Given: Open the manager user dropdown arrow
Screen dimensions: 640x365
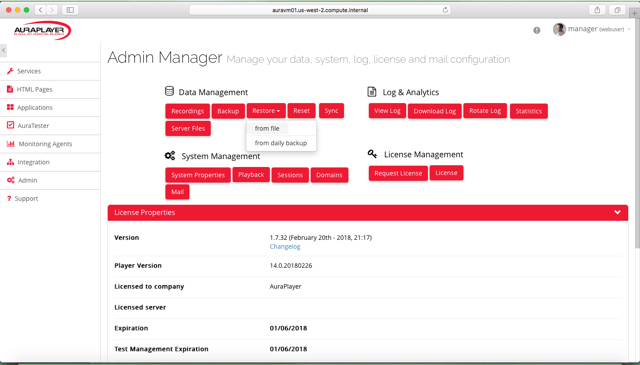Looking at the screenshot, I should [629, 29].
